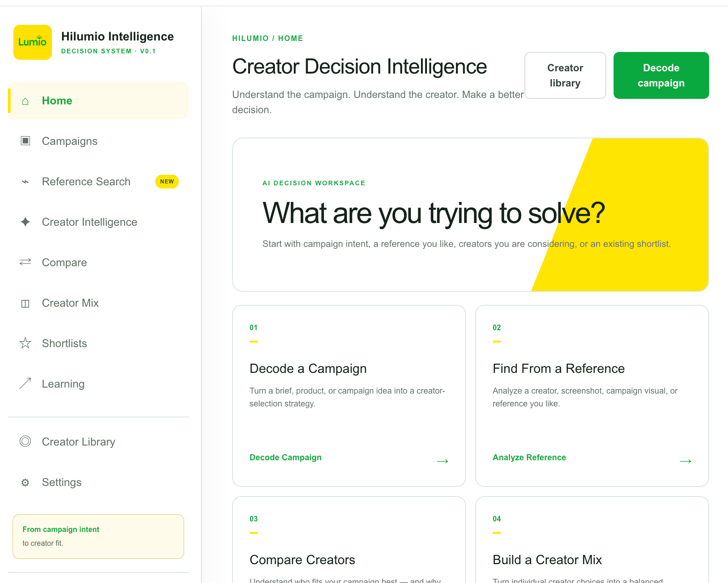Click the card number 04
The image size is (728, 583).
(497, 519)
